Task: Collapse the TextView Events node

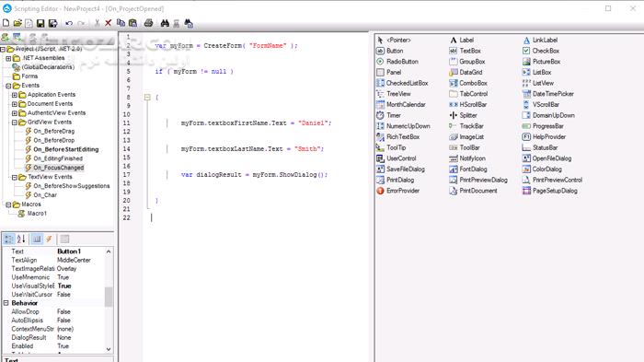Action: [15, 177]
